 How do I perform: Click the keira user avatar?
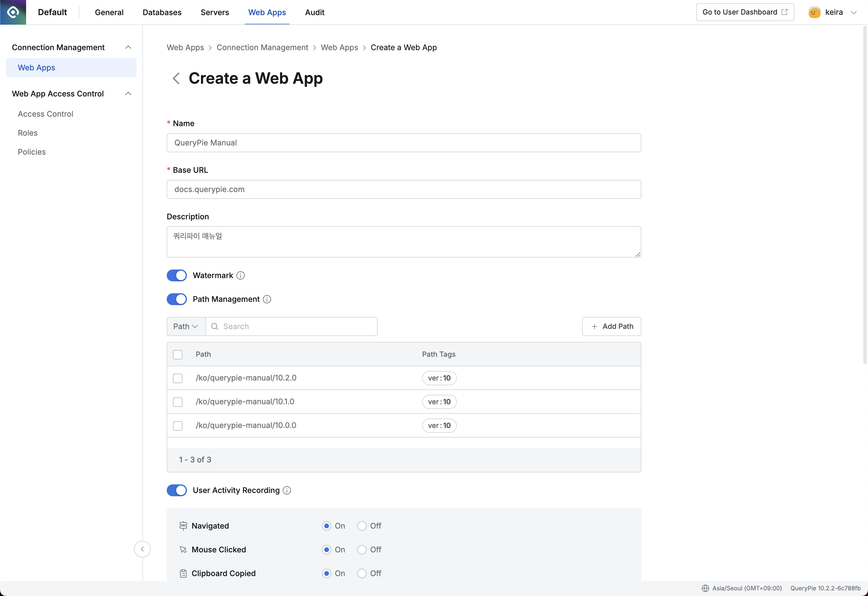[814, 12]
